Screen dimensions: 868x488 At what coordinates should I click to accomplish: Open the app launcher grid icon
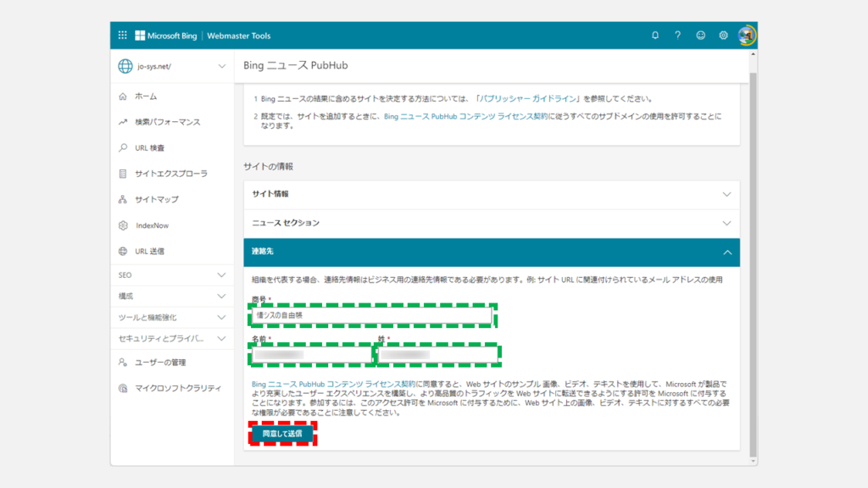click(122, 36)
